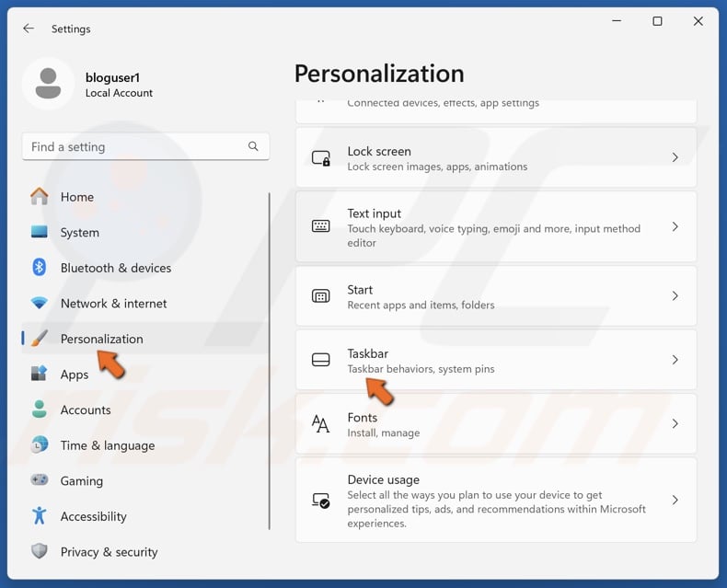Click the System monitor icon
This screenshot has width=727, height=588.
[x=40, y=232]
